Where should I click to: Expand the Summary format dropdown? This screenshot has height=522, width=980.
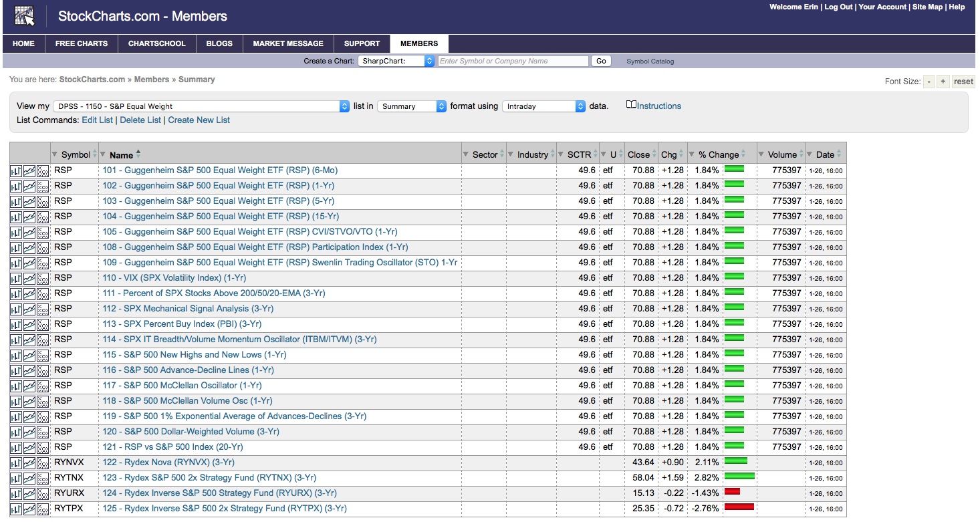[412, 106]
